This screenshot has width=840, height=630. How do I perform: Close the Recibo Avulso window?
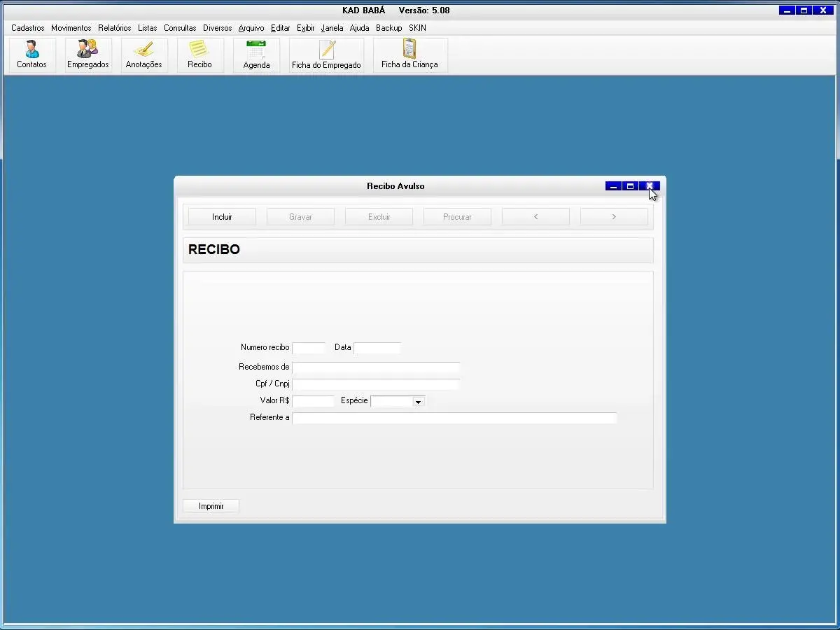pos(650,186)
